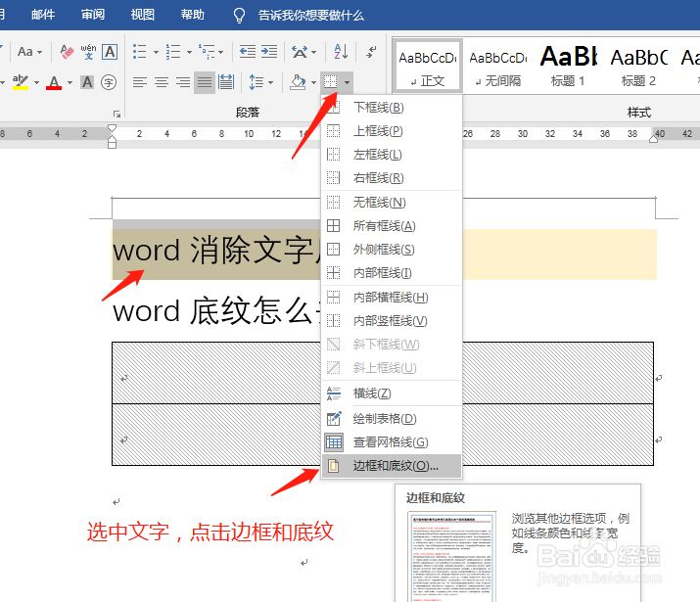
Task: Click the Clear All Formatting eraser icon
Action: (67, 52)
